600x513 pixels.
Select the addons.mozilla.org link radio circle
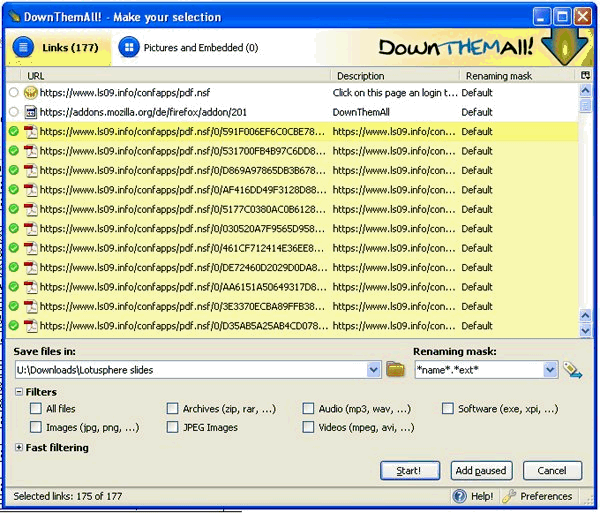14,112
